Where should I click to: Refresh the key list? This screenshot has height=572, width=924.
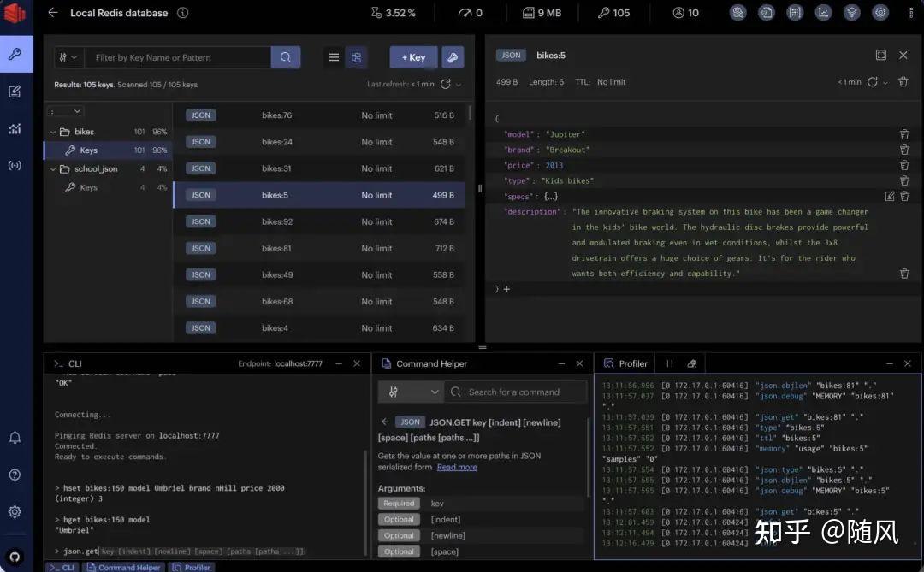pos(446,85)
